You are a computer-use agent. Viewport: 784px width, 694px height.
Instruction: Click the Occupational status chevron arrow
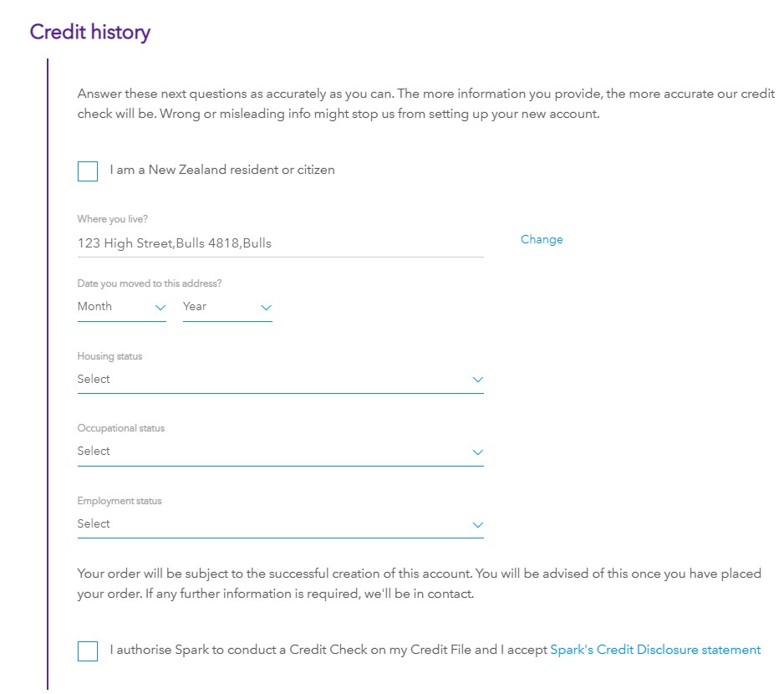(x=477, y=452)
